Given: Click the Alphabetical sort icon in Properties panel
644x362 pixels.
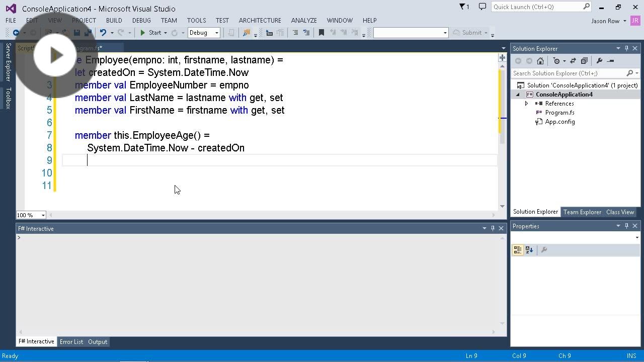Looking at the screenshot, I should (x=529, y=250).
